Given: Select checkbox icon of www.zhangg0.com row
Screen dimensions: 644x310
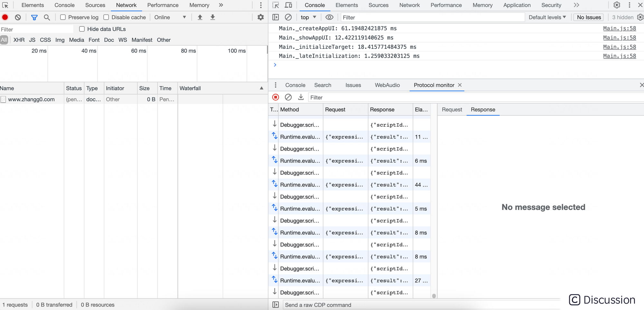Looking at the screenshot, I should click(x=3, y=99).
